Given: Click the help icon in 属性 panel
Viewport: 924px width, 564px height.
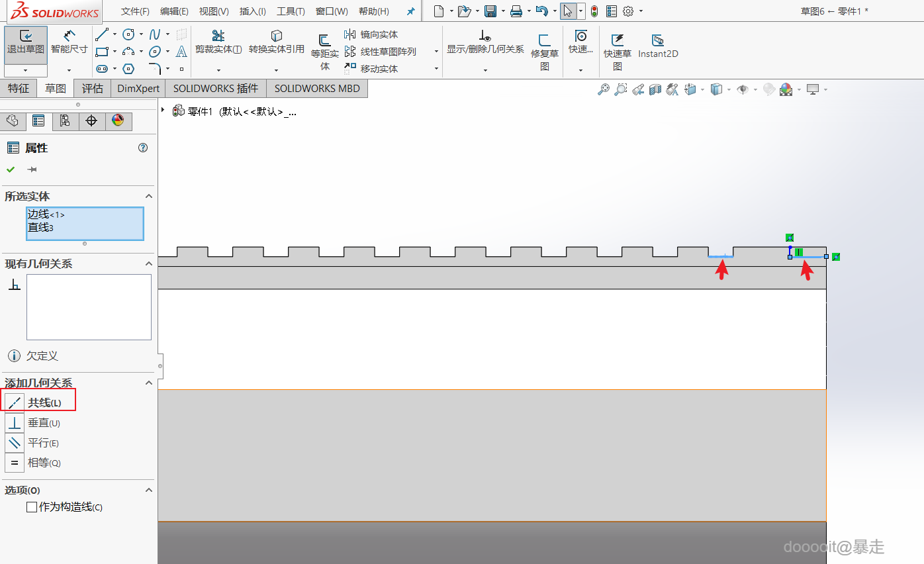Looking at the screenshot, I should click(x=143, y=148).
